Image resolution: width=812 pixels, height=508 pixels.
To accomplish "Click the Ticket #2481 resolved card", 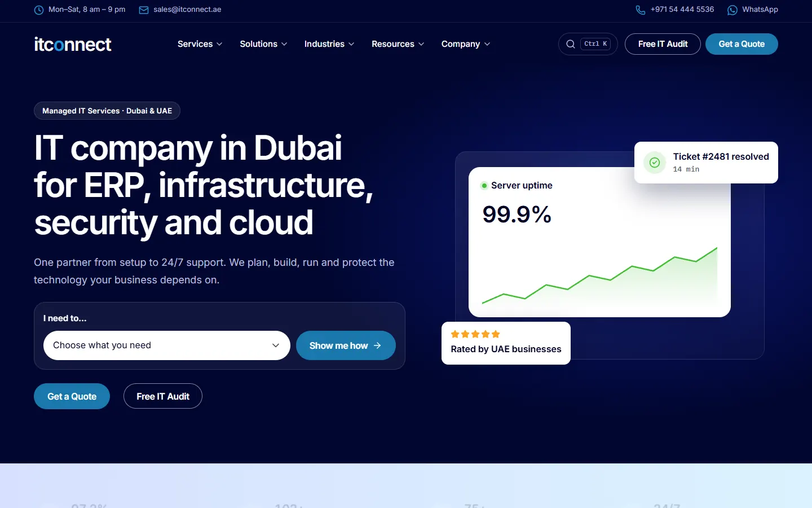I will coord(706,163).
